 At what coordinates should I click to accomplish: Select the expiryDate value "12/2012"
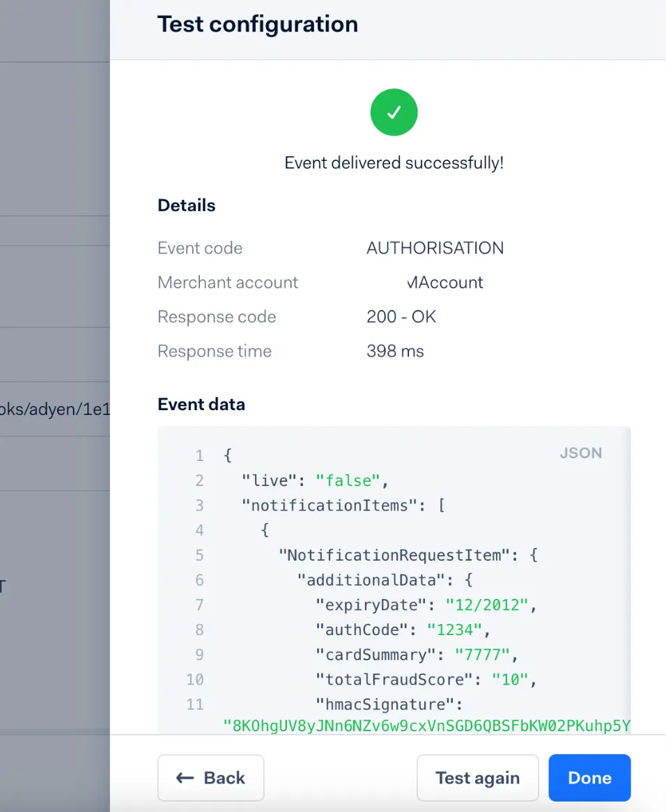(487, 605)
